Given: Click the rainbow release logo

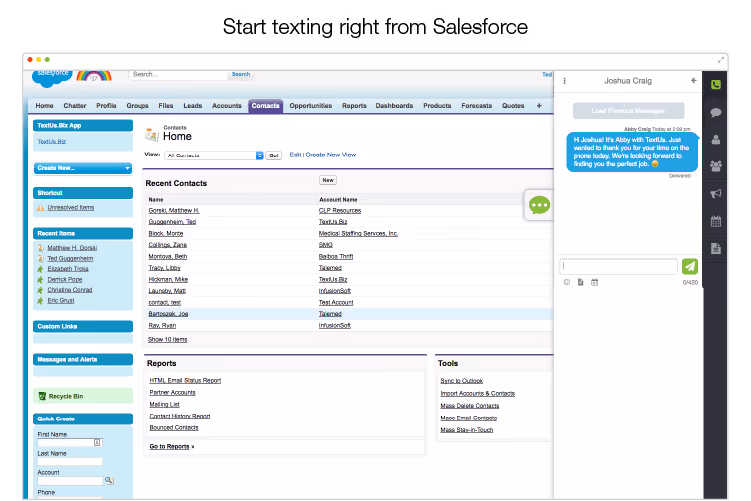Looking at the screenshot, I should (x=94, y=76).
